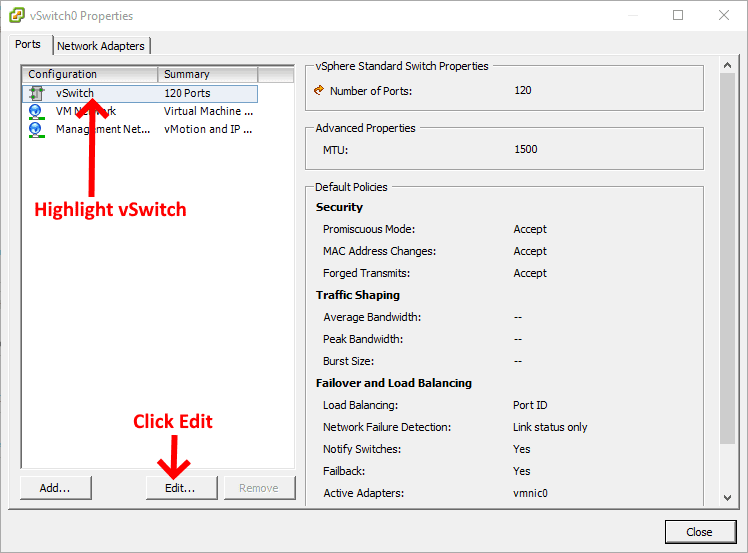The width and height of the screenshot is (748, 553).
Task: Click the Add... button
Action: (x=55, y=488)
